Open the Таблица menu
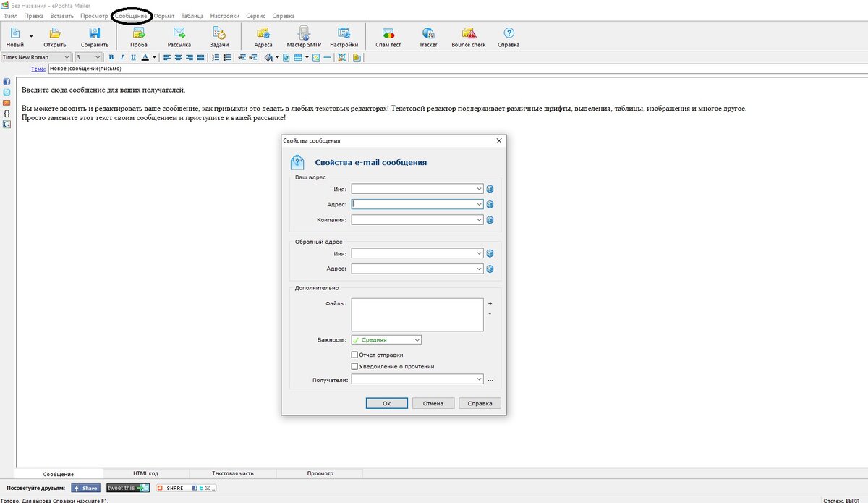The image size is (868, 503). (x=192, y=15)
